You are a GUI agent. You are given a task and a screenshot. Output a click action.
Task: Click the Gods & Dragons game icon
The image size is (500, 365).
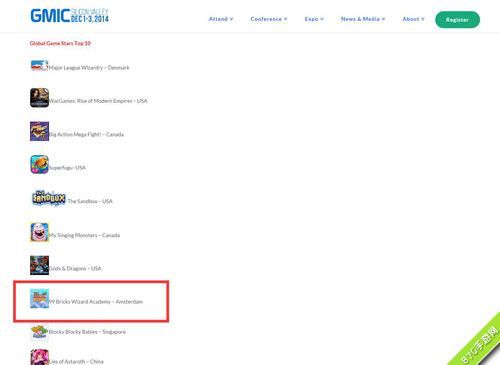[x=39, y=265]
